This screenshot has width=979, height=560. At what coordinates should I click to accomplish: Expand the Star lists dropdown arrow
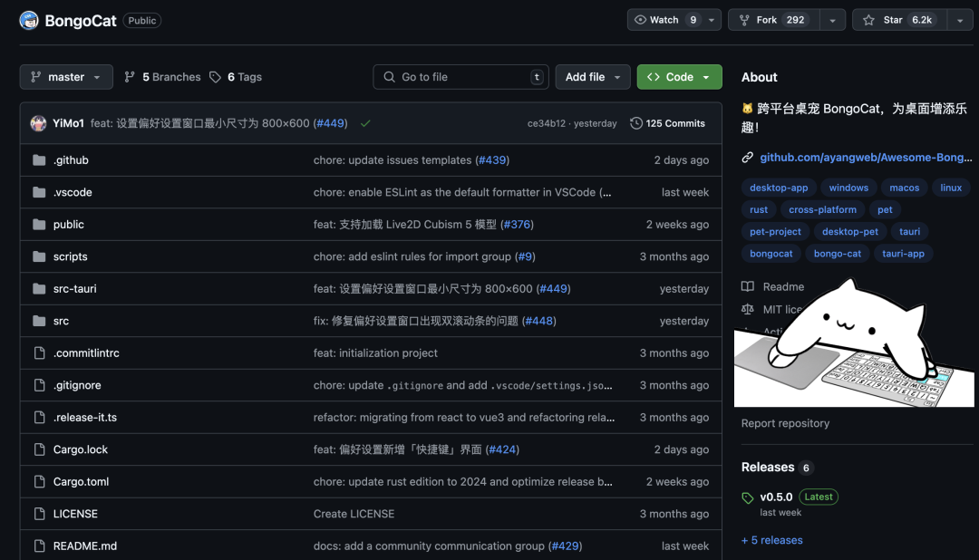pos(960,20)
